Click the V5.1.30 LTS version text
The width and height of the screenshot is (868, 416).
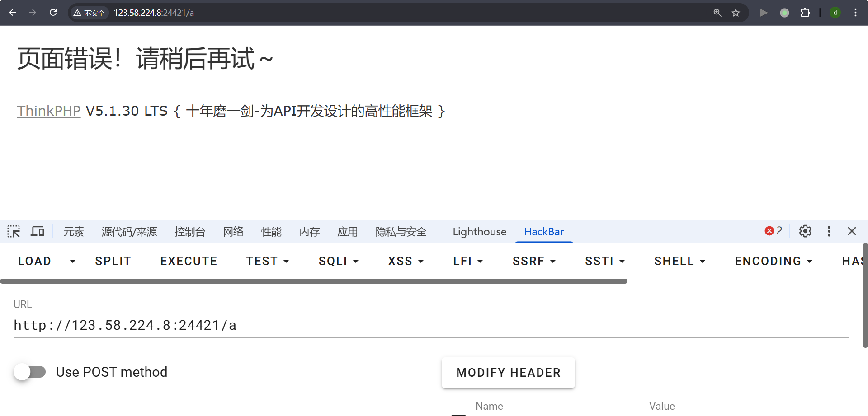pos(127,111)
